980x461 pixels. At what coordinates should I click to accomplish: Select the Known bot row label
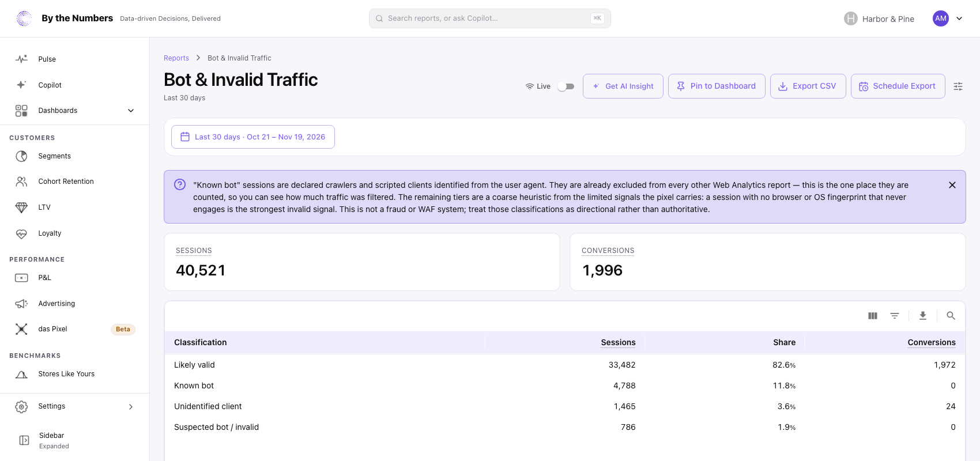point(194,386)
